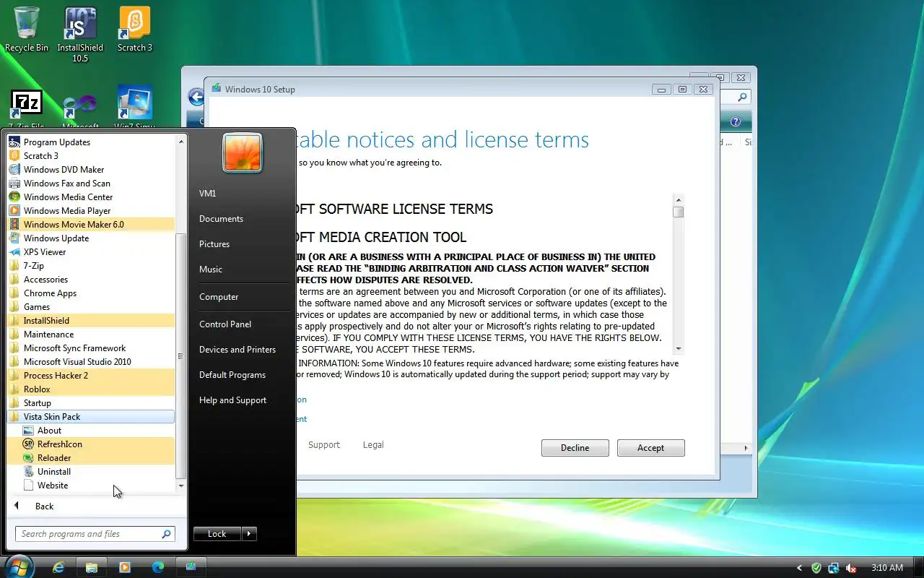Decline the license terms

575,448
